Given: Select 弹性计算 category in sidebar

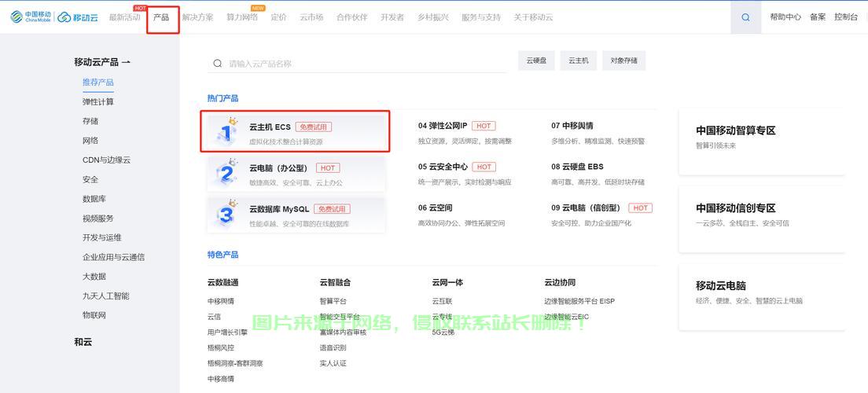Looking at the screenshot, I should pos(98,102).
